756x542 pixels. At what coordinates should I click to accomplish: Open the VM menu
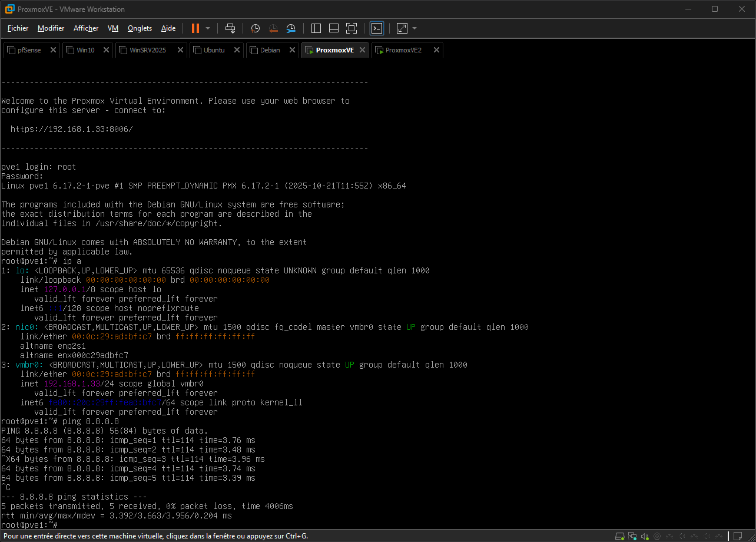113,28
